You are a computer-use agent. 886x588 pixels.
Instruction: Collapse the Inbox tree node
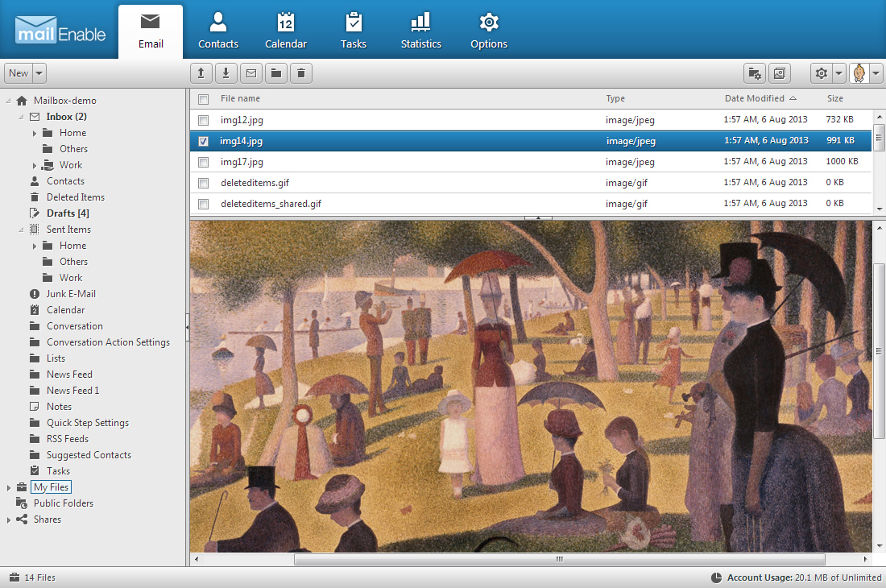22,117
